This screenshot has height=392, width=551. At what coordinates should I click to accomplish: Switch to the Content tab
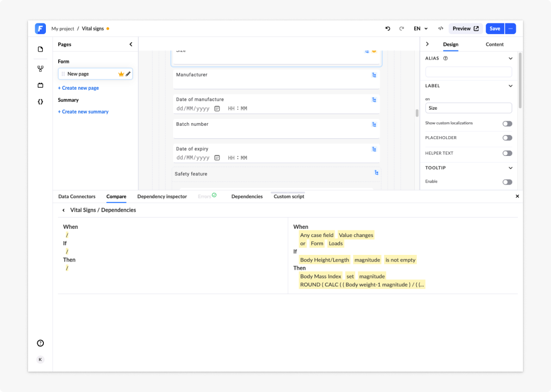pos(494,44)
